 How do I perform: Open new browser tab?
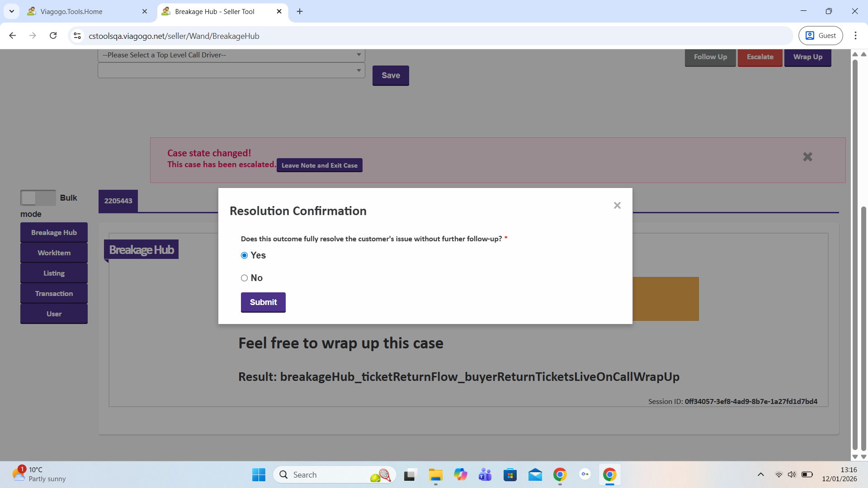coord(300,11)
